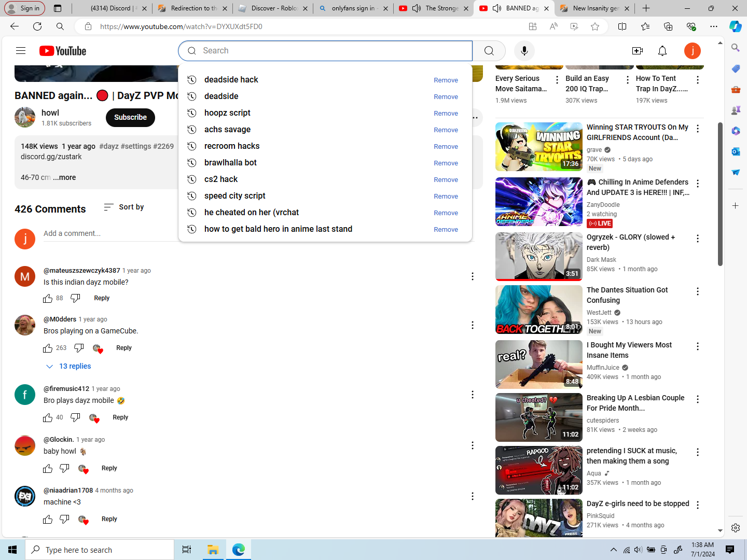Open the Dantes Situation video thumbnail
This screenshot has height=560, width=747.
[539, 310]
